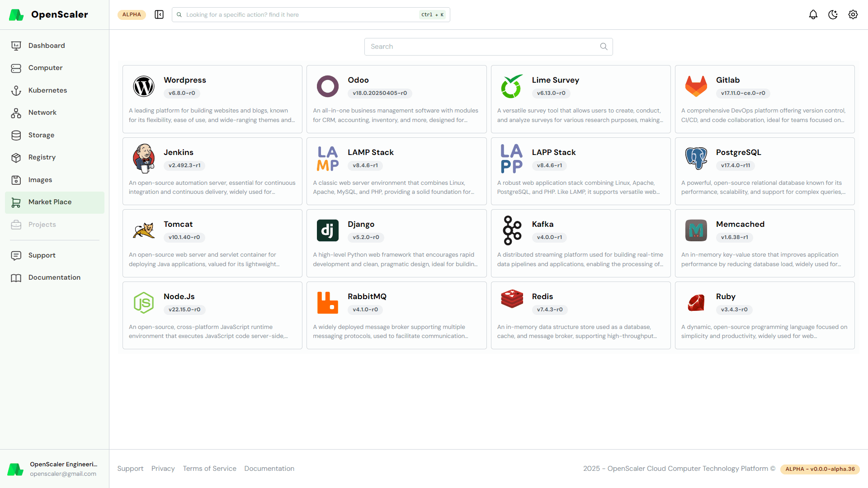868x488 pixels.
Task: Click the ALPHA badge in header
Action: (x=132, y=14)
